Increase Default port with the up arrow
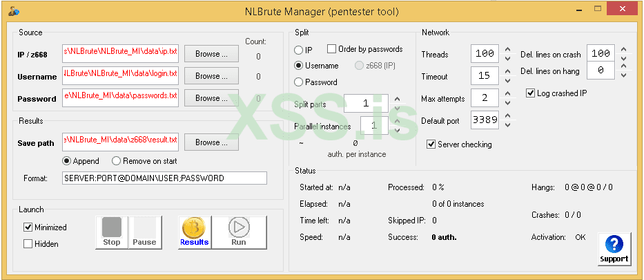 point(507,115)
